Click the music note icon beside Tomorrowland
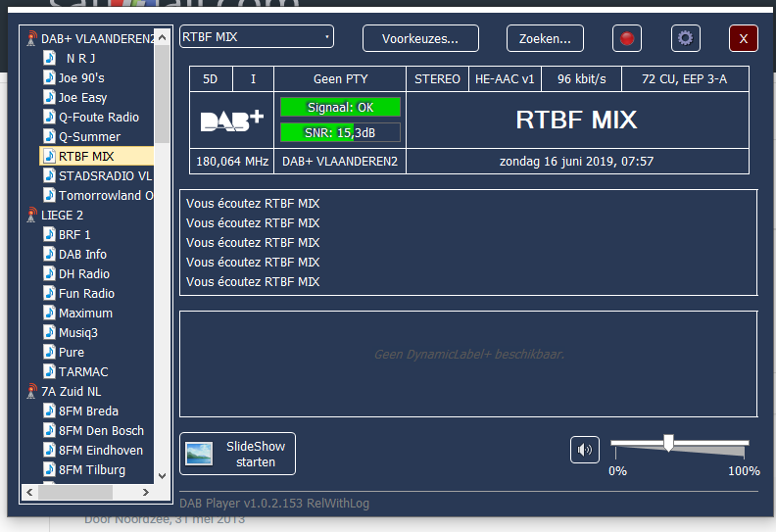The height and width of the screenshot is (532, 776). pos(50,195)
